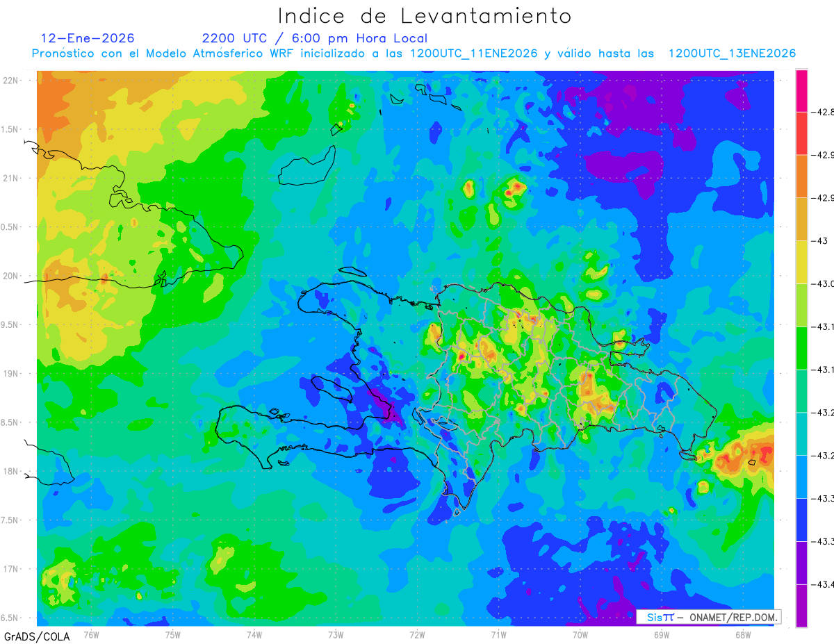The height and width of the screenshot is (644, 834).
Task: Click the latitude label "1.5N"
Action: click(x=10, y=129)
